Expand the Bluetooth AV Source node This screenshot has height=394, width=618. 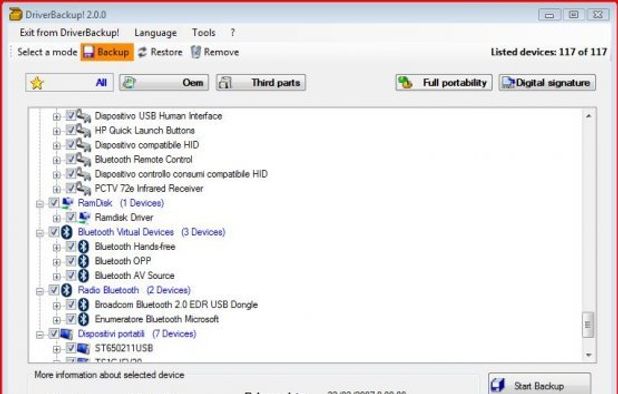click(x=57, y=277)
